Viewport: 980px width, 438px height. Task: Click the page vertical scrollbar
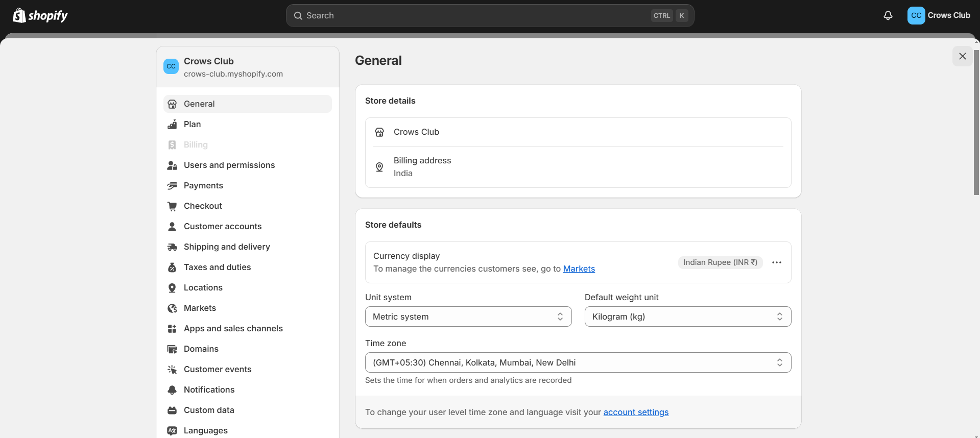click(x=976, y=123)
